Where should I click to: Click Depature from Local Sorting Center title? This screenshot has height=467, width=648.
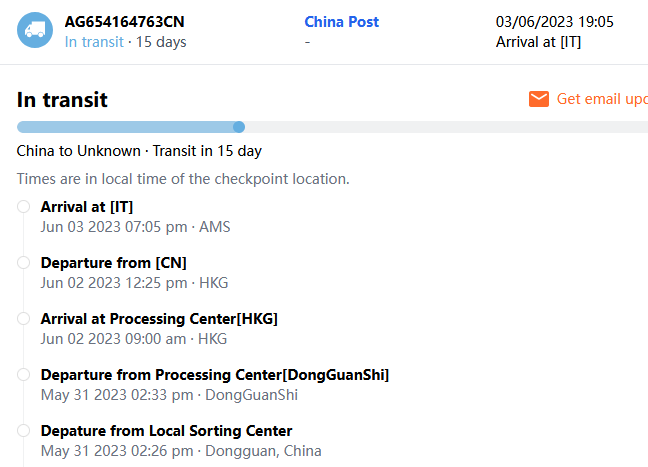click(166, 431)
